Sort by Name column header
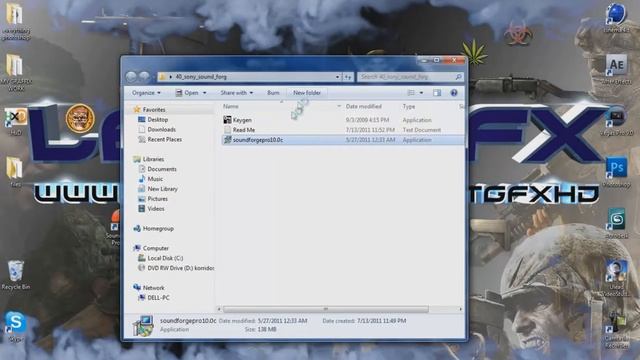Viewport: 640px width, 360px height. pyautogui.click(x=231, y=106)
